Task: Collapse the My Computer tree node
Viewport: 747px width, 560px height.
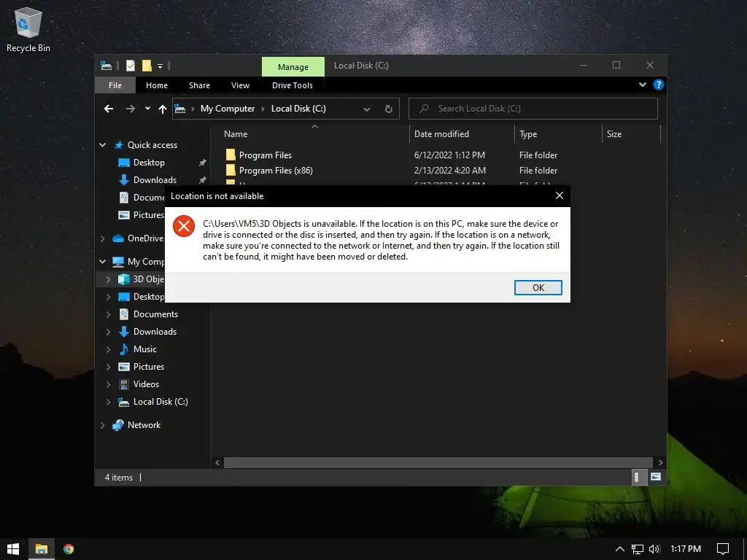Action: click(102, 262)
